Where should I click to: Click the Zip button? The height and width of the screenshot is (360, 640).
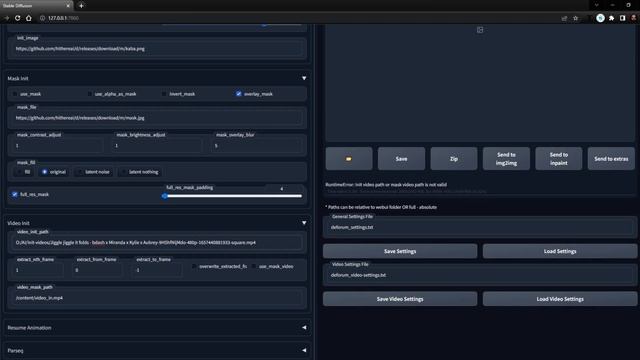tap(453, 159)
